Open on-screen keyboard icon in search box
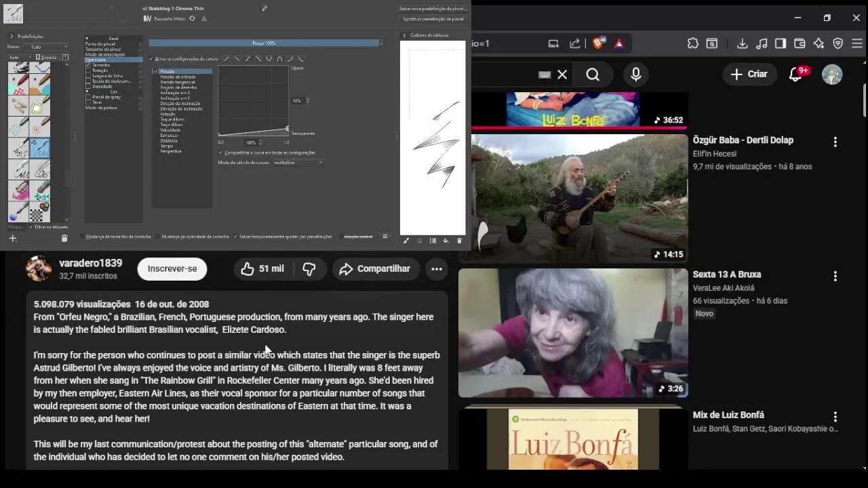Image resolution: width=868 pixels, height=488 pixels. pyautogui.click(x=545, y=75)
